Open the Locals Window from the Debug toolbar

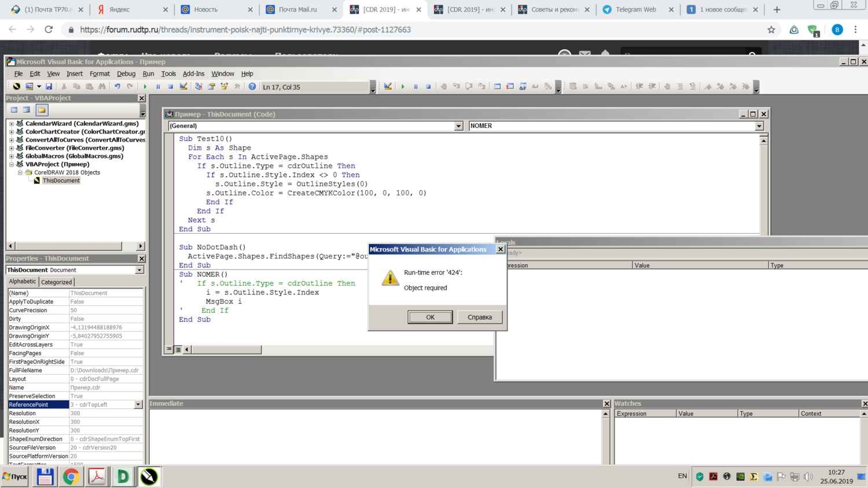(x=497, y=87)
